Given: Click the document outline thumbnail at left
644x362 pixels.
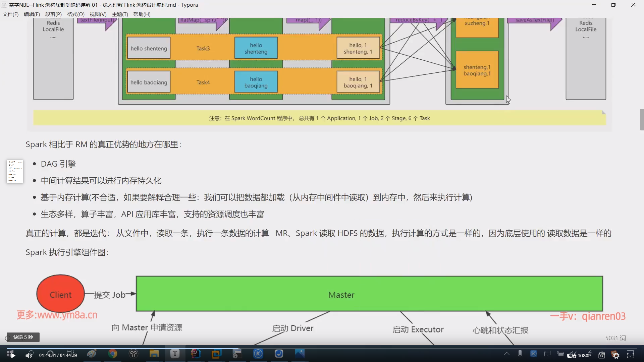Looking at the screenshot, I should (x=15, y=172).
